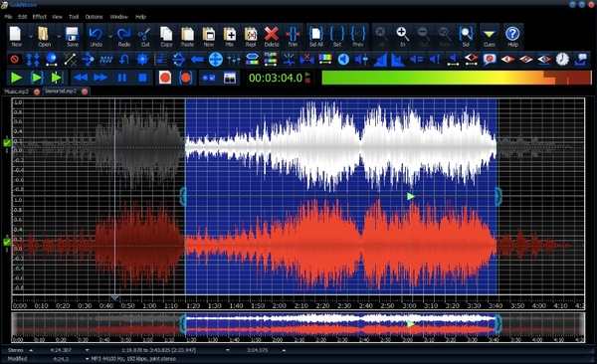Image resolution: width=597 pixels, height=364 pixels.
Task: Expand the dropdown arrow beside Undo
Action: [110, 36]
